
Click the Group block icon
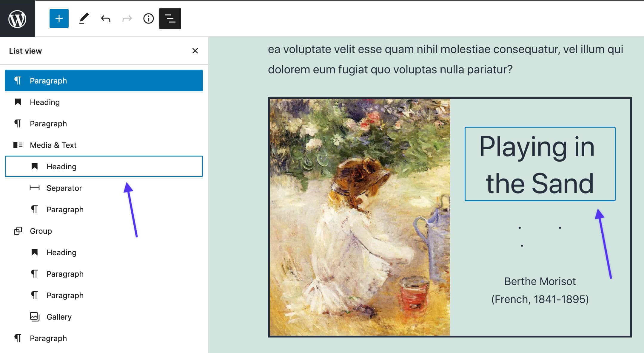18,230
